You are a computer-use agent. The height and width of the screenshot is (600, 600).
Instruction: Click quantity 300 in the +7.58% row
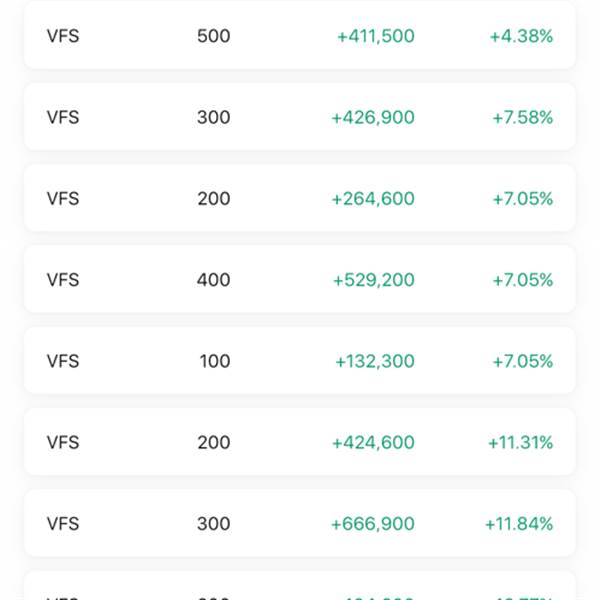[x=214, y=117]
